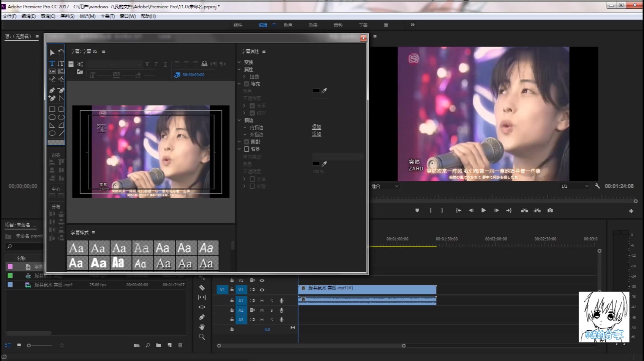The width and height of the screenshot is (644, 361).
Task: Collapse the 外描边 section
Action: [245, 135]
